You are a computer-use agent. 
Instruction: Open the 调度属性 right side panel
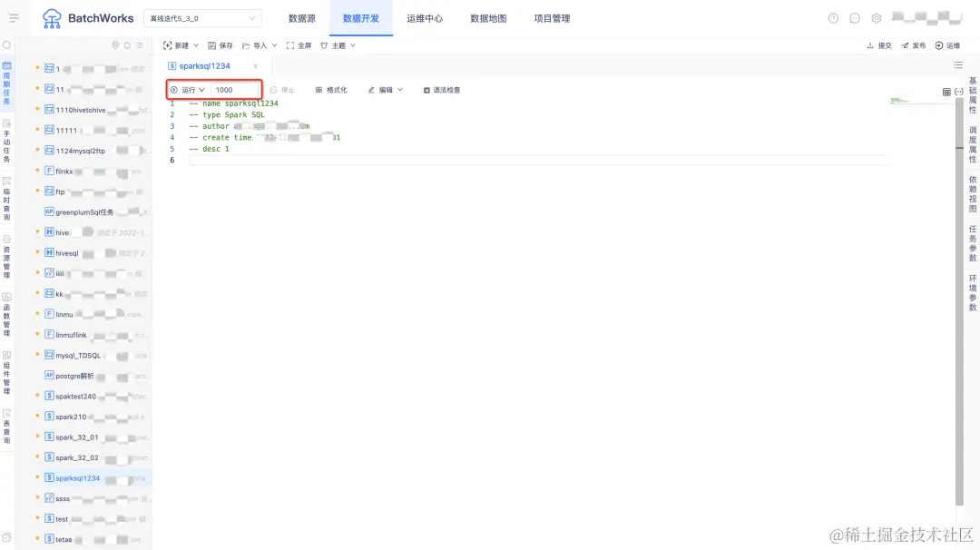point(973,144)
